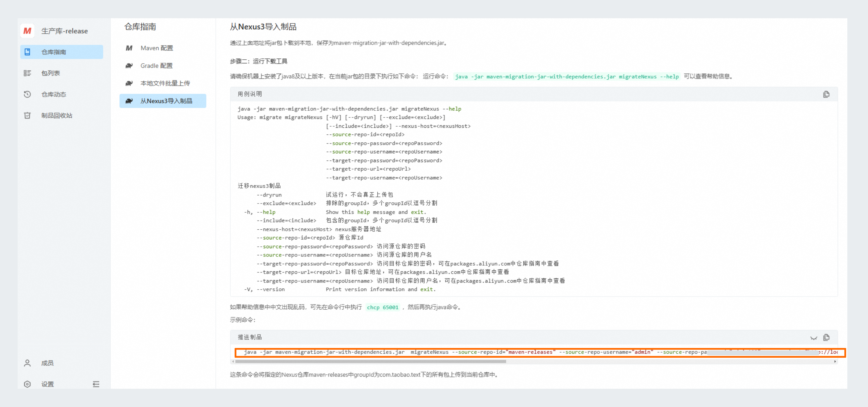This screenshot has height=407, width=868.
Task: Click the 示例命令 label
Action: (x=243, y=320)
